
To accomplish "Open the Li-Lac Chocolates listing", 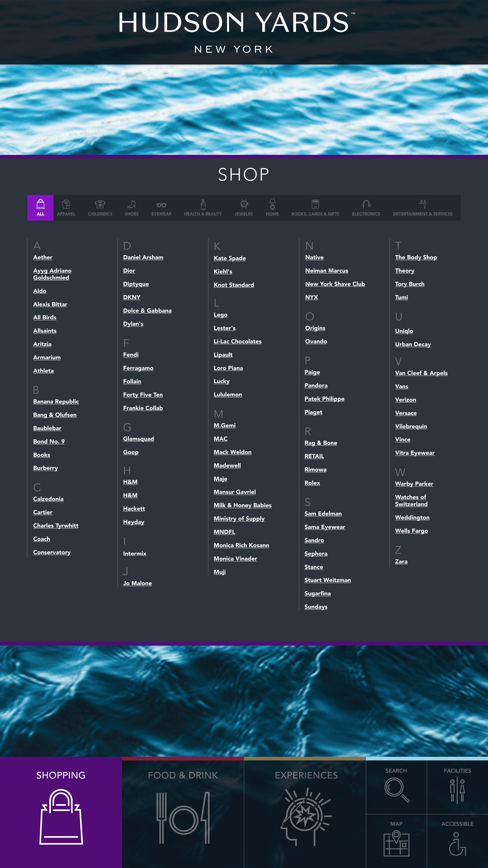I will [x=237, y=341].
